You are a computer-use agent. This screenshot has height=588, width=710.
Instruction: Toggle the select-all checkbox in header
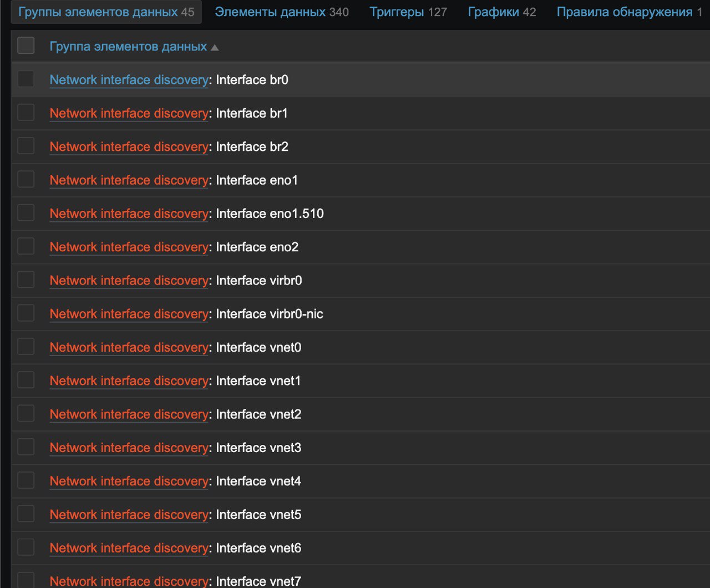[x=26, y=45]
